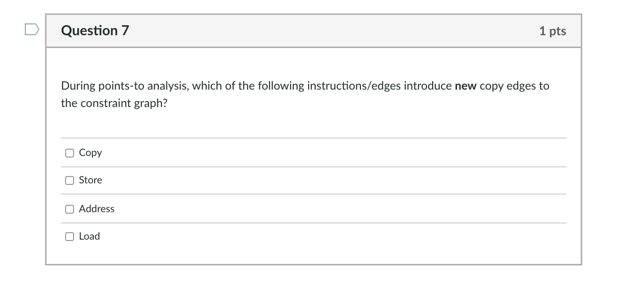644x289 pixels.
Task: Tick the Load checkbox
Action: [70, 237]
